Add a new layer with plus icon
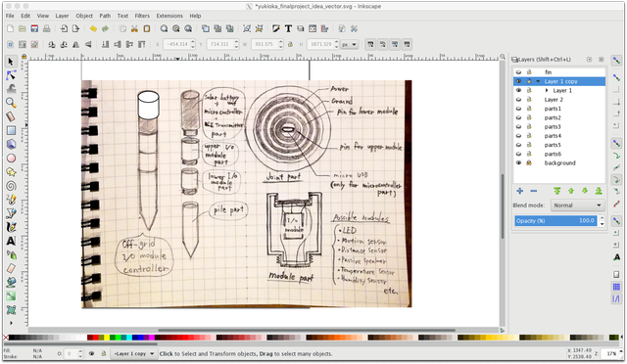Viewport: 627px width, 364px height. [x=519, y=191]
